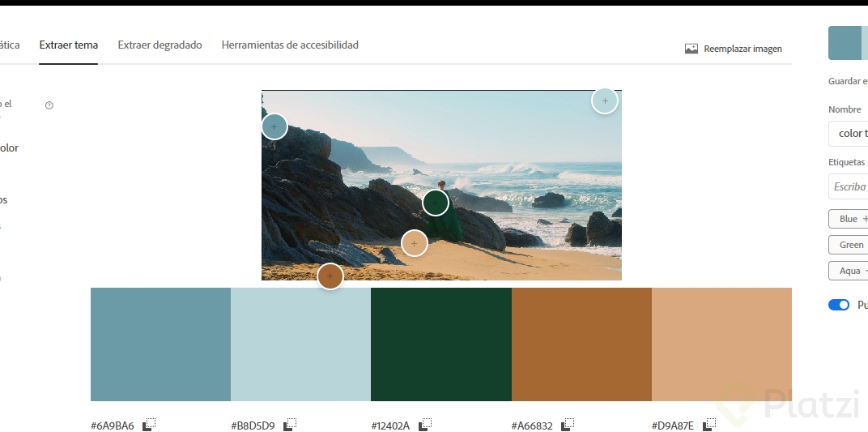The image size is (868, 432).
Task: Copy hex code #B8D5D9 icon
Action: pos(290,425)
